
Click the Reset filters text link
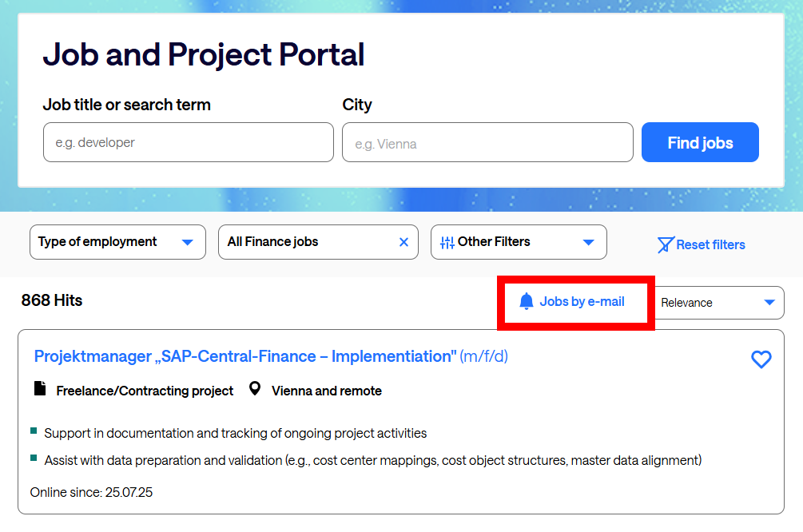(710, 244)
